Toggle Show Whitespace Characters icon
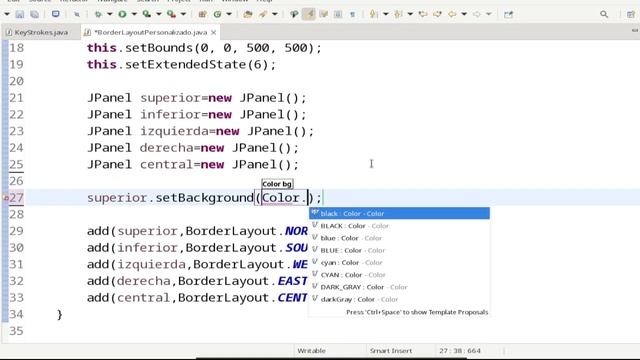 point(353,14)
